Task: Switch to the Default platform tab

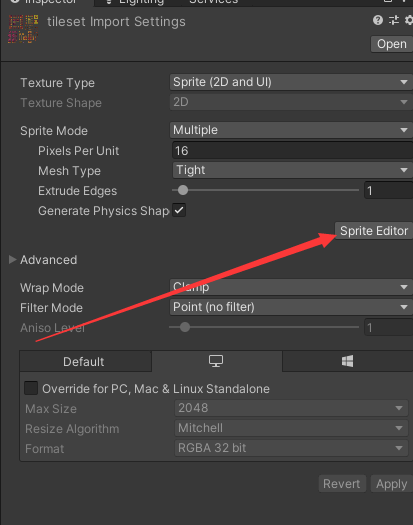Action: tap(85, 361)
